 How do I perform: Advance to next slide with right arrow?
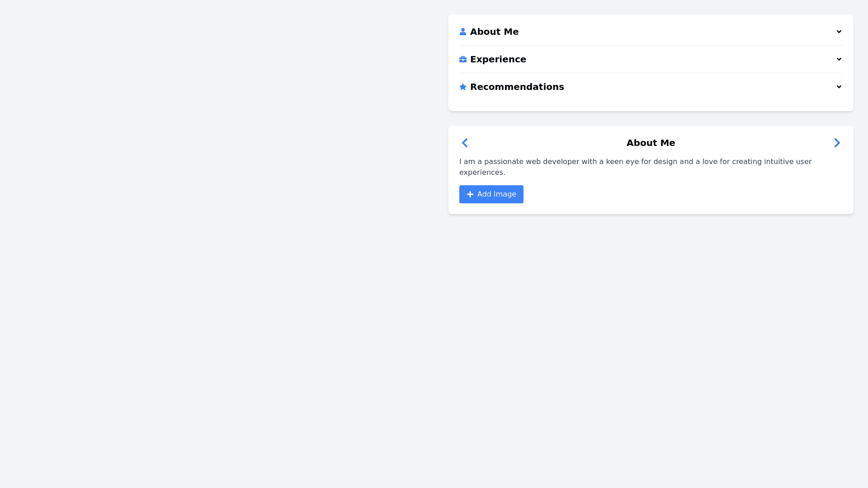pos(837,143)
